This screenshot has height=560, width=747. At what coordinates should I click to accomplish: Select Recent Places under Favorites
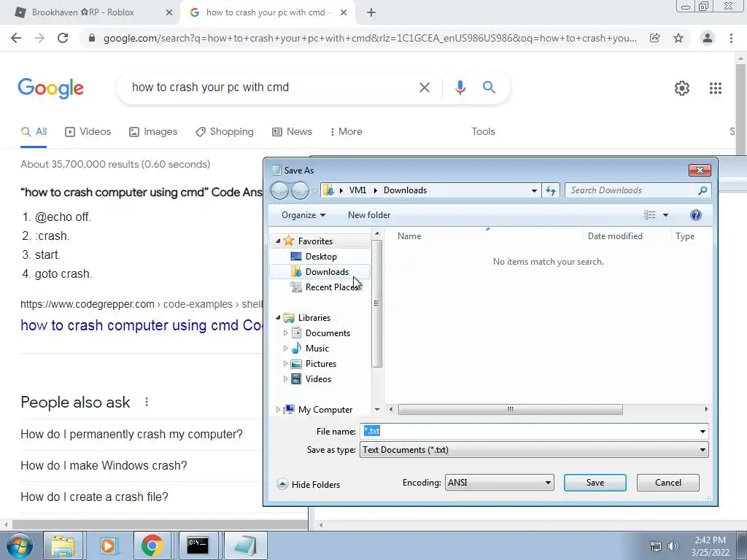[332, 287]
